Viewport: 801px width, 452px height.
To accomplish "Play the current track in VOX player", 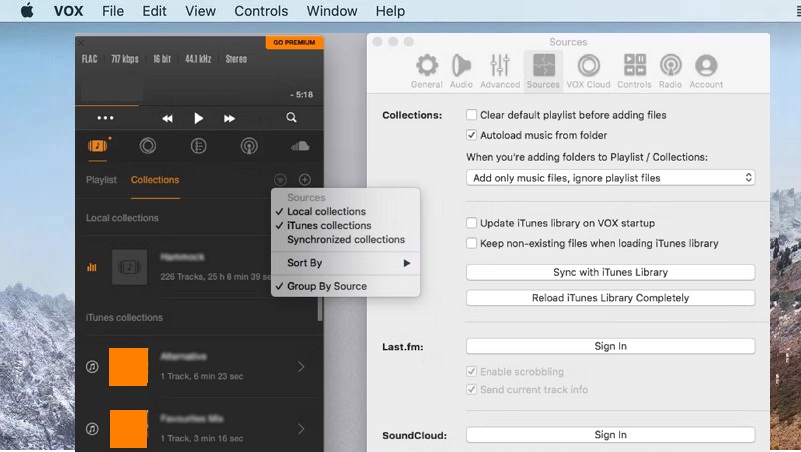I will point(198,118).
